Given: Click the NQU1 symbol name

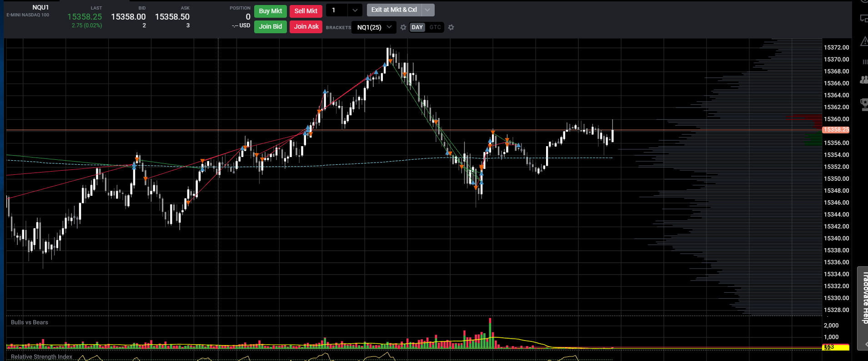Looking at the screenshot, I should [40, 7].
